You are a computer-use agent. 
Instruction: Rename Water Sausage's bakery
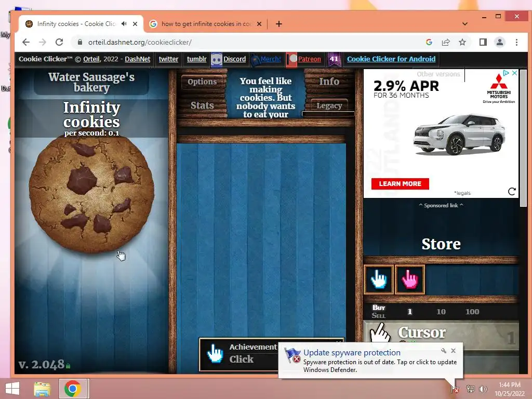click(x=91, y=82)
